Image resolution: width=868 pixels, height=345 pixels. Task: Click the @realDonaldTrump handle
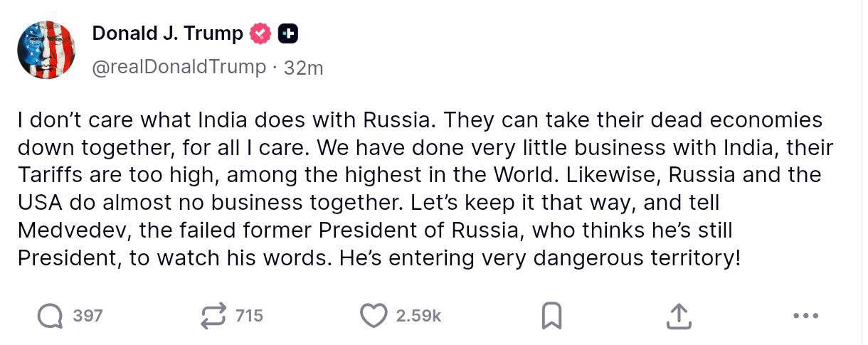[x=179, y=67]
